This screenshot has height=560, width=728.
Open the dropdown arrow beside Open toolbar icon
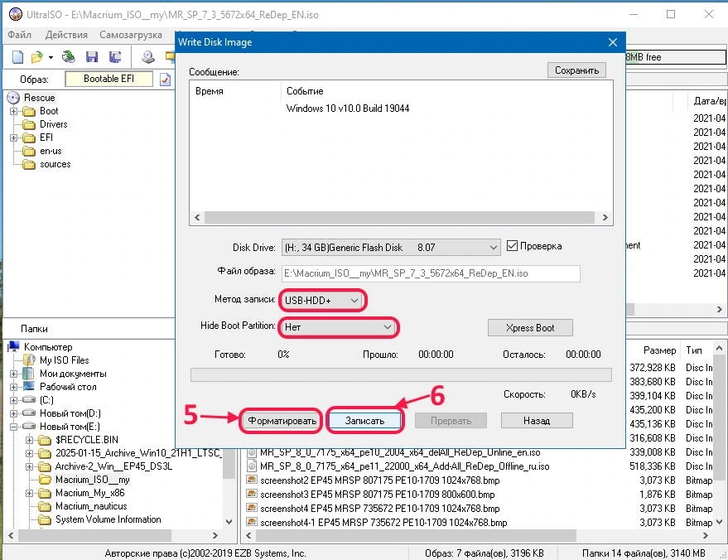pyautogui.click(x=51, y=58)
